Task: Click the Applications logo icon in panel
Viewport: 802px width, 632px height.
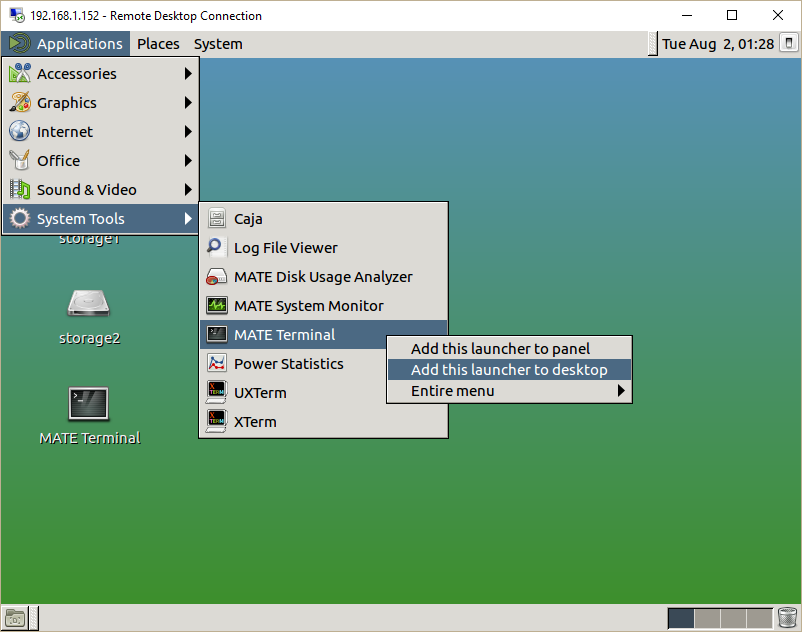Action: click(20, 43)
